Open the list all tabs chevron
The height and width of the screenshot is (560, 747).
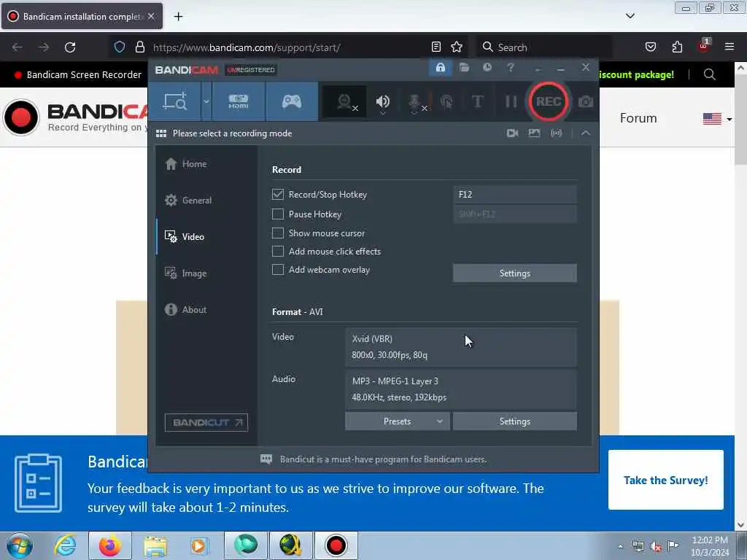click(x=630, y=16)
